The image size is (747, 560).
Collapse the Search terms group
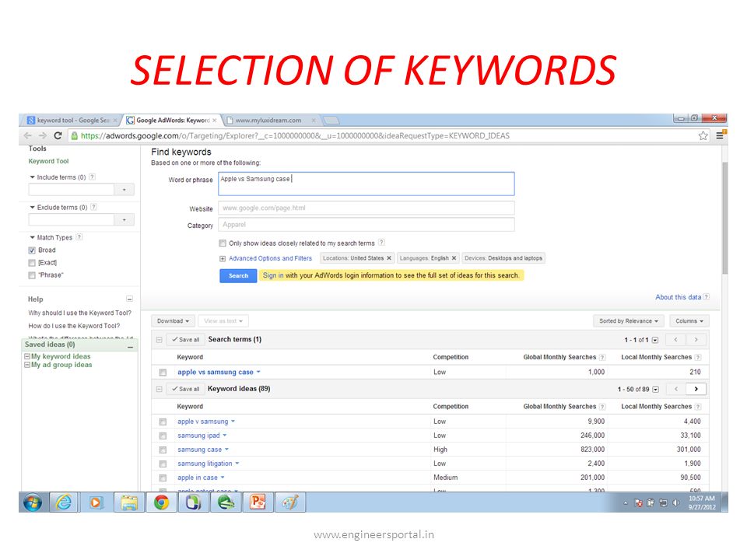coord(159,340)
